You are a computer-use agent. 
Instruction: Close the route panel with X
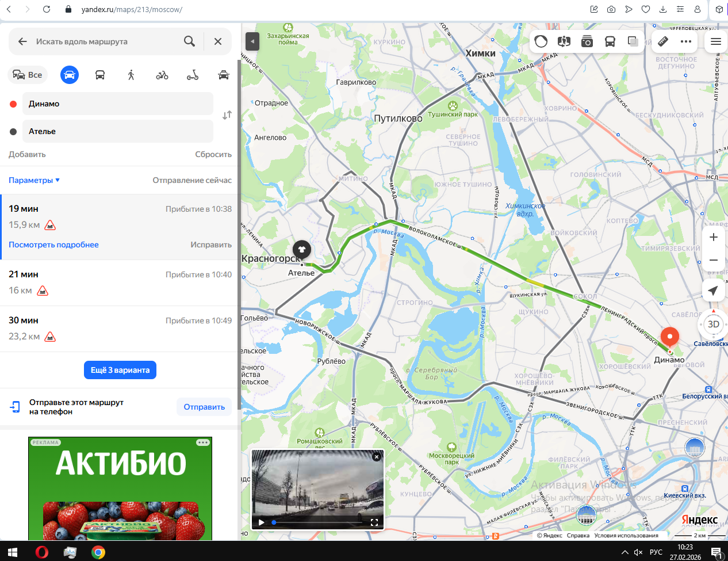click(218, 41)
